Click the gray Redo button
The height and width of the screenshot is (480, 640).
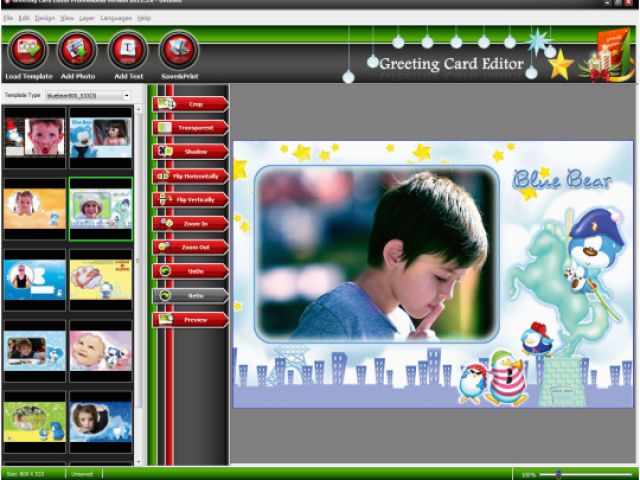(x=190, y=296)
